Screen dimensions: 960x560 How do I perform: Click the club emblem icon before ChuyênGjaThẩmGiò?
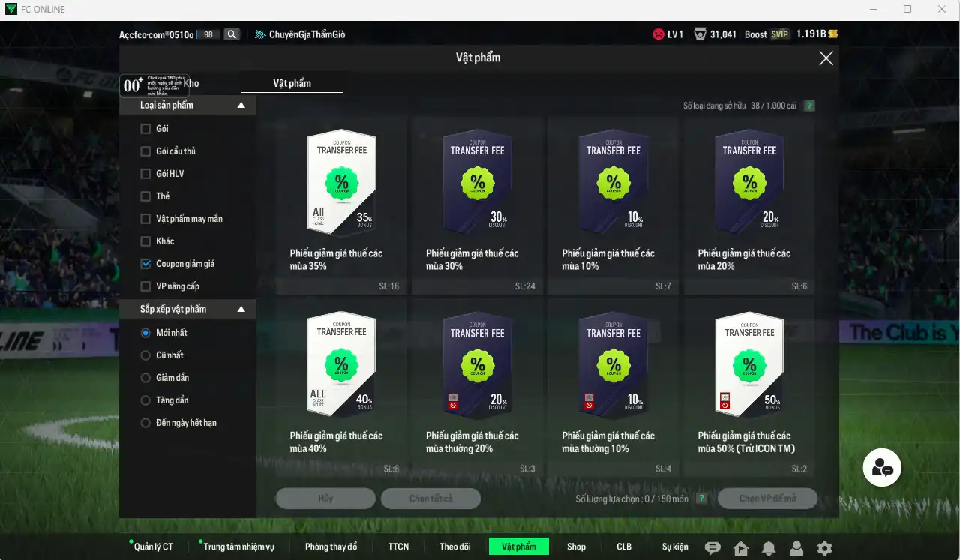[260, 34]
